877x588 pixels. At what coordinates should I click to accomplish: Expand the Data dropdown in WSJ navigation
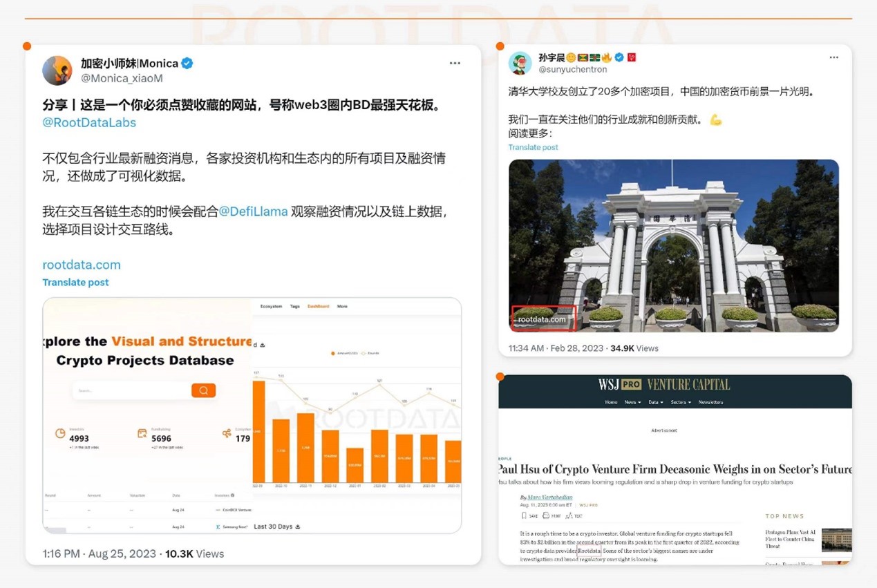click(656, 402)
